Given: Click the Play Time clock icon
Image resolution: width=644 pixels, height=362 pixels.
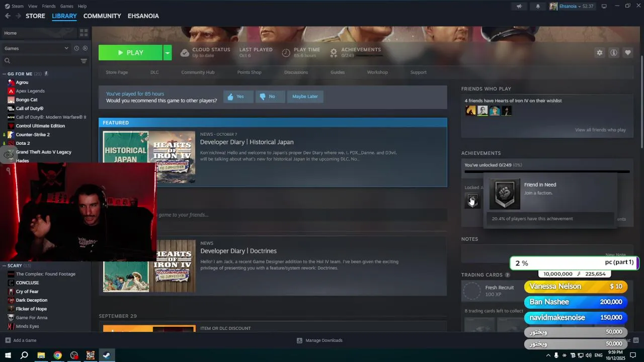Looking at the screenshot, I should pos(286,53).
